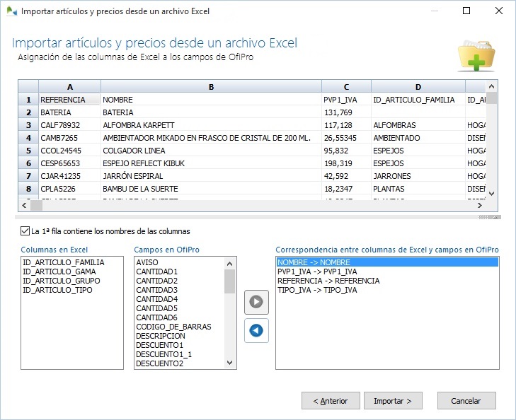Click the cell ALFOMBRA KARPETT
Screen dimensions: 516x420
(x=138, y=125)
